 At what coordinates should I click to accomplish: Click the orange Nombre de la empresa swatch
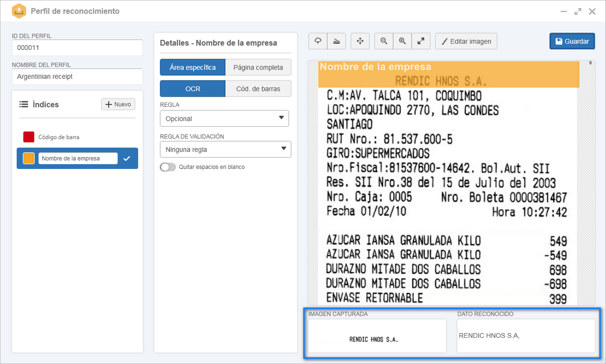28,158
